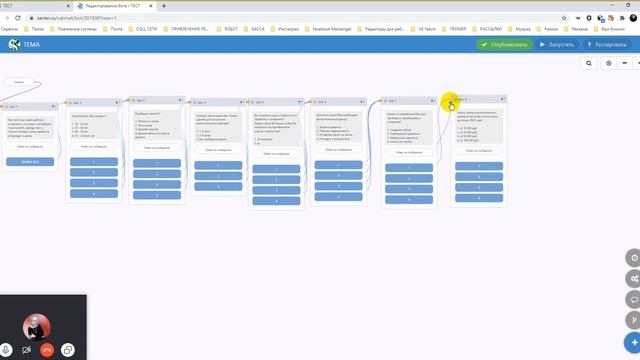Open the СОЦ. СЕТИ bookmark folder
This screenshot has height=360, width=640.
pyautogui.click(x=143, y=29)
